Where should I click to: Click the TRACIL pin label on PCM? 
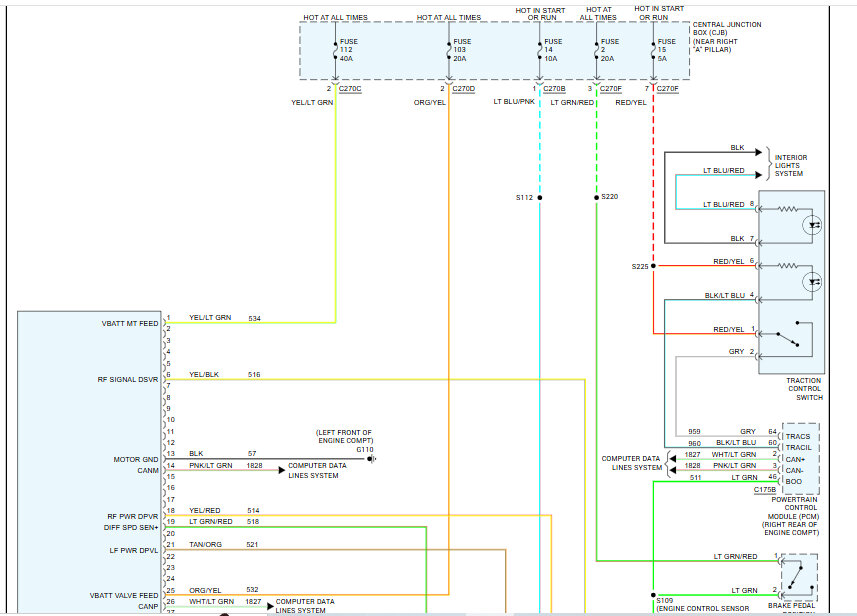799,447
